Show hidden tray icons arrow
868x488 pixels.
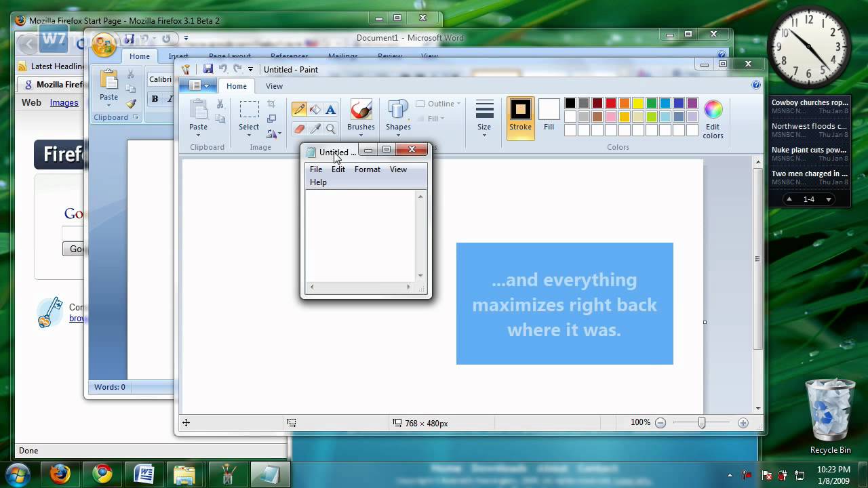730,475
